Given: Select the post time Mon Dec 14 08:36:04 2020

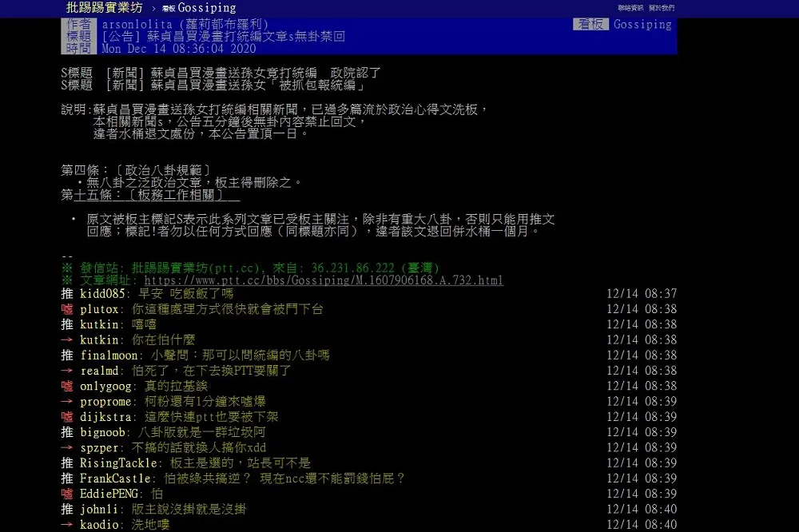Looking at the screenshot, I should [x=178, y=49].
